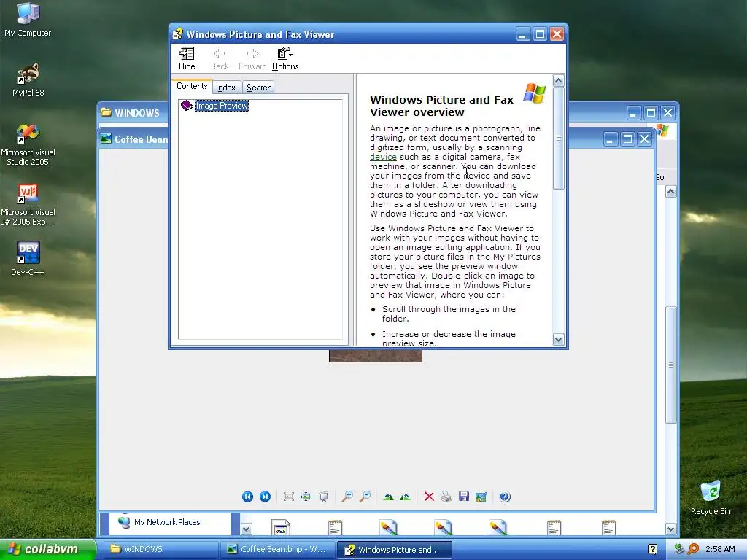This screenshot has height=560, width=747.
Task: Click WINDOWS folder window scroll down arrow
Action: (x=671, y=529)
